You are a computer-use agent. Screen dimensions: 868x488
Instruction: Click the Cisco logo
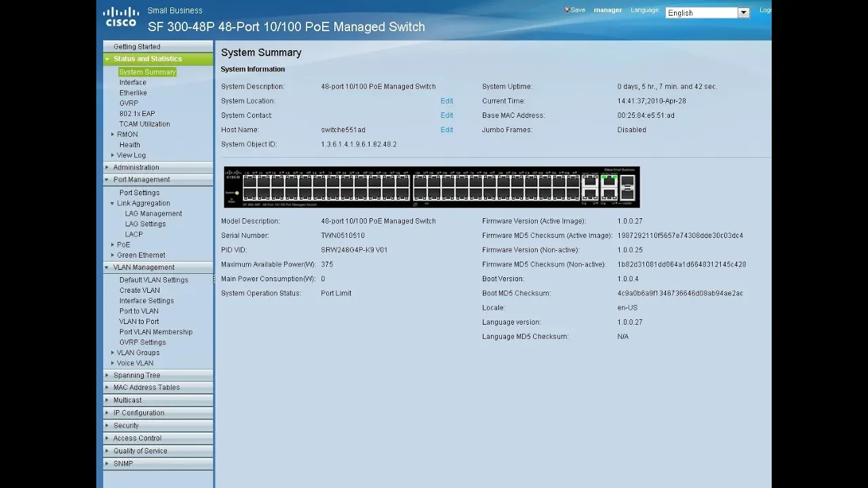[121, 16]
